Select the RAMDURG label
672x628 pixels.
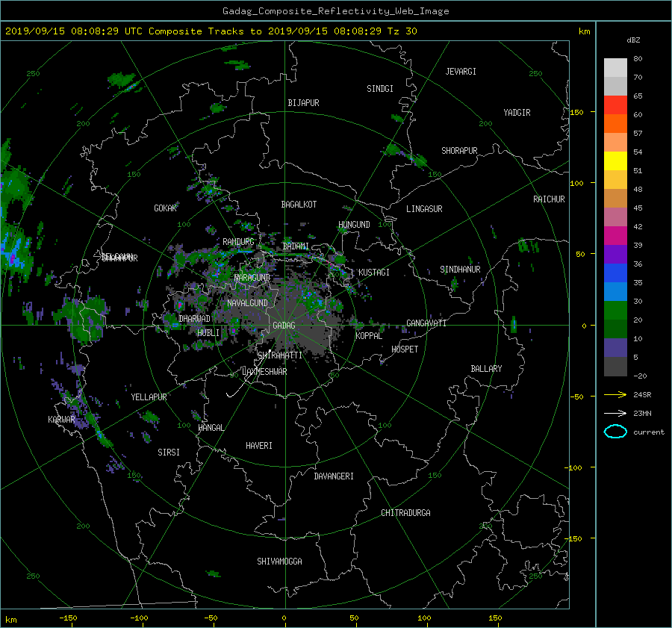pos(238,242)
